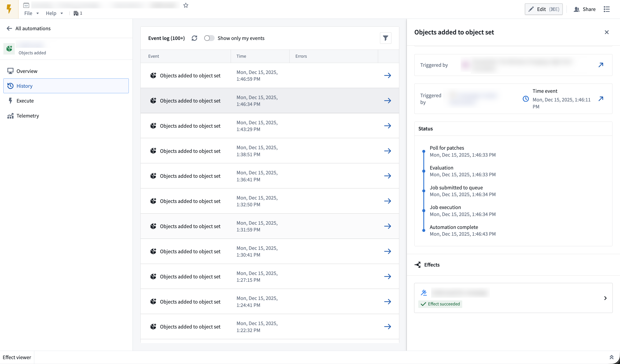
Task: Select the History tab
Action: click(66, 86)
